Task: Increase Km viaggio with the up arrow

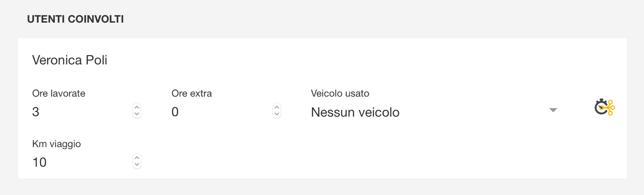Action: tap(137, 158)
